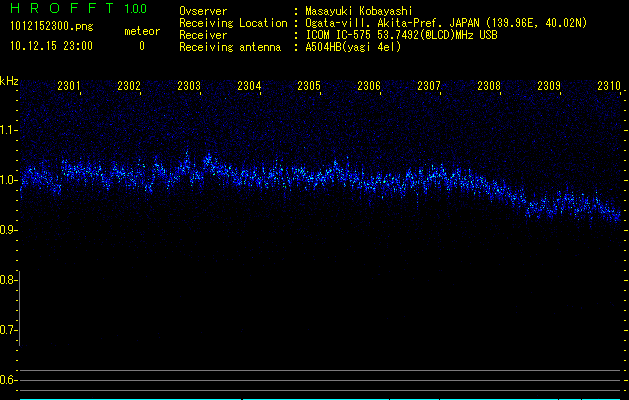Click the A504HB(yagi 4el) antenna text
This screenshot has height=400, width=629.
[x=353, y=47]
